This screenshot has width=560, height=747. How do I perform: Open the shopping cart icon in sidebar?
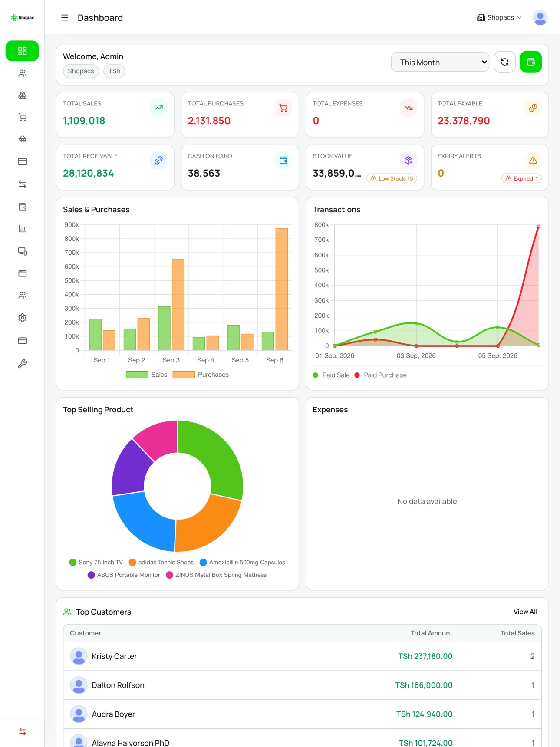pyautogui.click(x=23, y=117)
